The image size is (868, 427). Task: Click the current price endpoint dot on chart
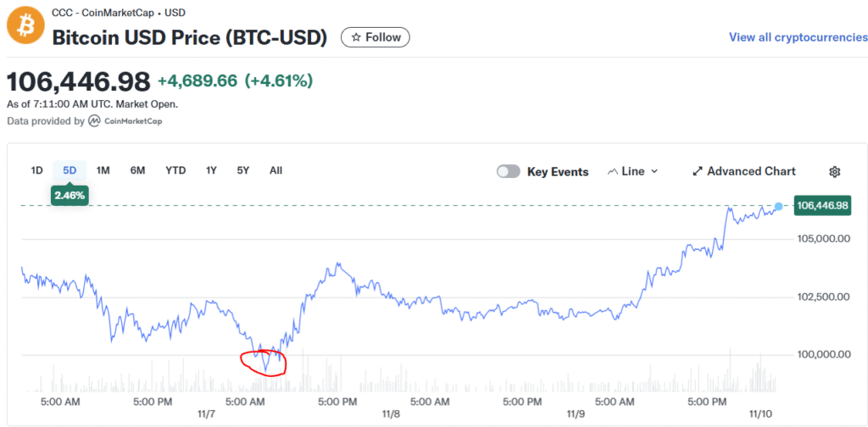778,207
